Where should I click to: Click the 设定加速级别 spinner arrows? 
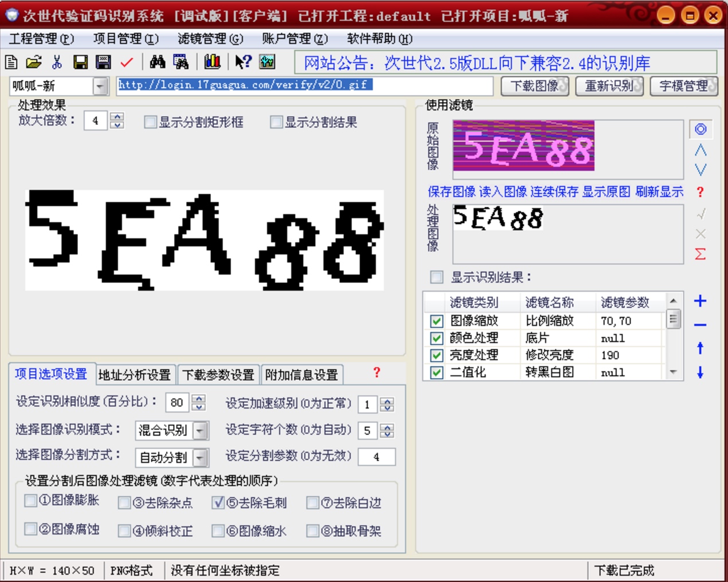click(387, 404)
